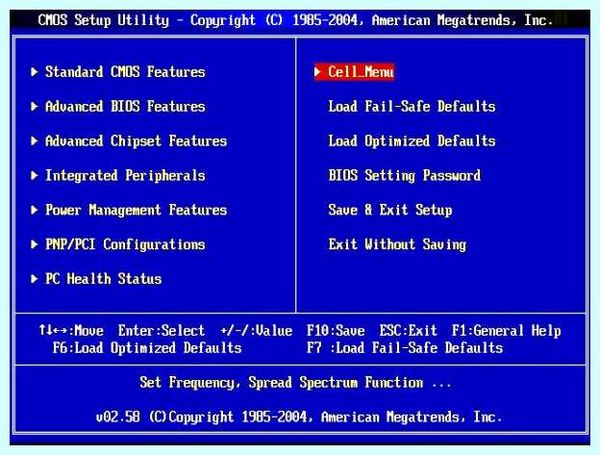Click the Enter:Select key hint
Screen dimensions: 600x455
[161, 330]
